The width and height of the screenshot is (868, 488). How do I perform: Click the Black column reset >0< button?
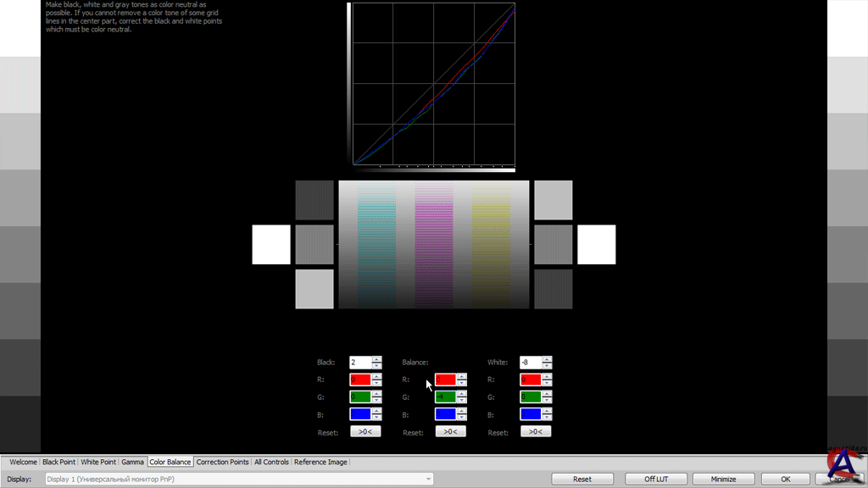[x=365, y=431]
